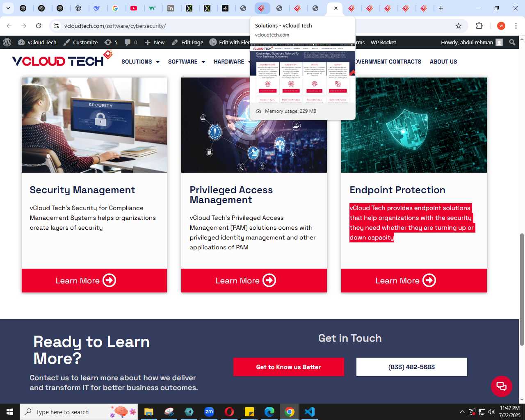Viewport: 525px width, 420px height.
Task: Click the Security Management card image
Action: [x=94, y=125]
